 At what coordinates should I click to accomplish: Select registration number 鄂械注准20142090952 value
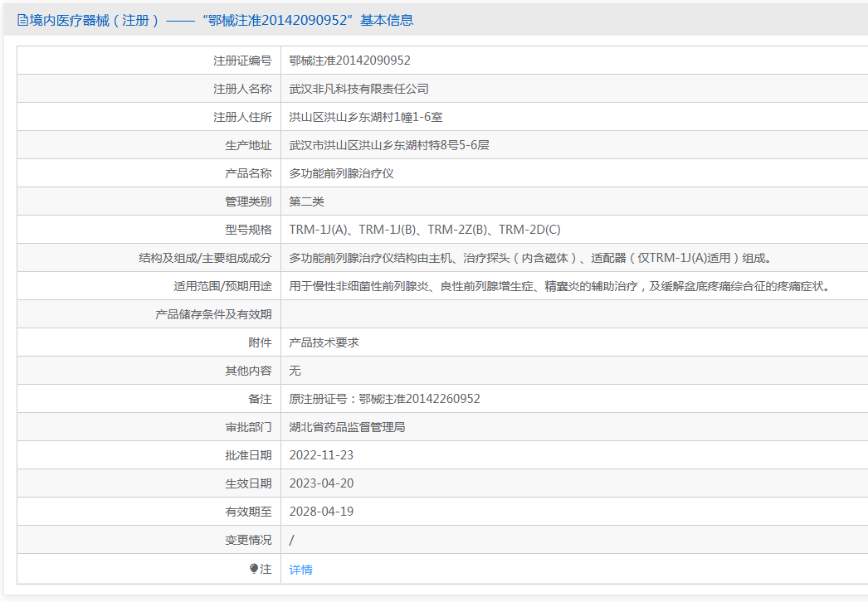[x=350, y=61]
